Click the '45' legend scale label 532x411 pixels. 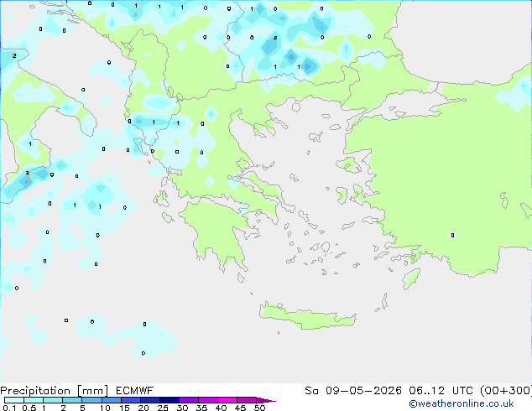pos(240,408)
